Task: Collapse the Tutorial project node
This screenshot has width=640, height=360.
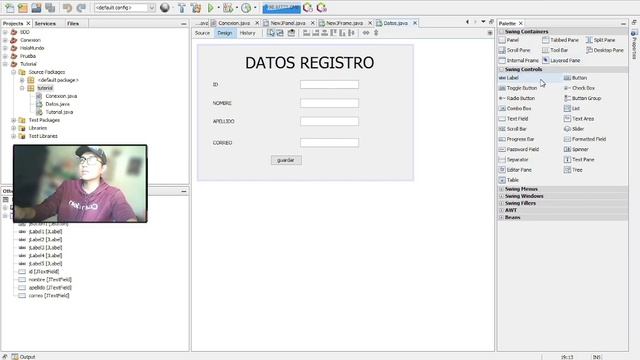Action: (5, 64)
